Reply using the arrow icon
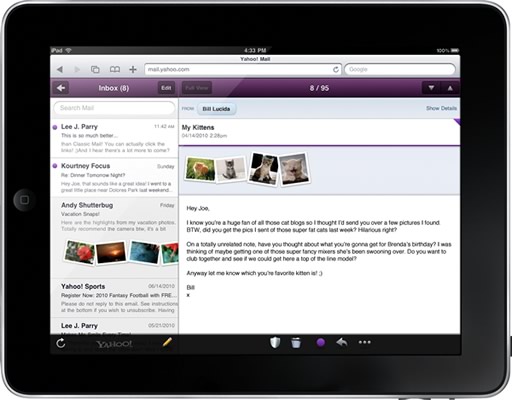512x400 pixels. pos(342,342)
